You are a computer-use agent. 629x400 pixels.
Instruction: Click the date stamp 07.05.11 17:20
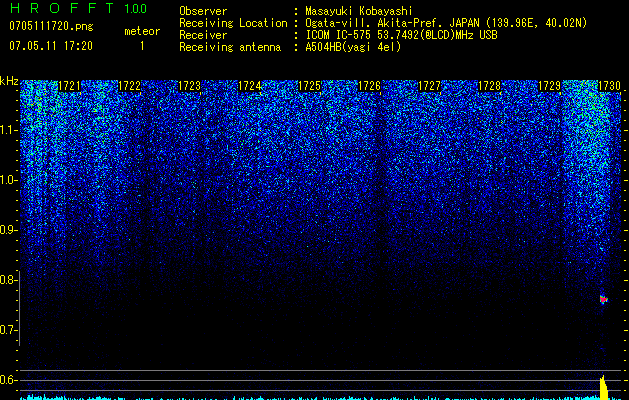coord(51,46)
